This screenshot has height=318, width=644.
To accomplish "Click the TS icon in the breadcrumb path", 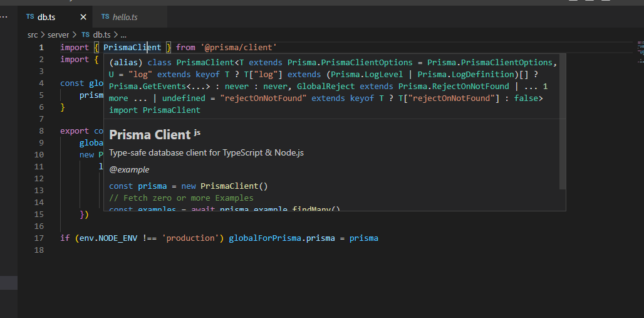I will tap(86, 35).
